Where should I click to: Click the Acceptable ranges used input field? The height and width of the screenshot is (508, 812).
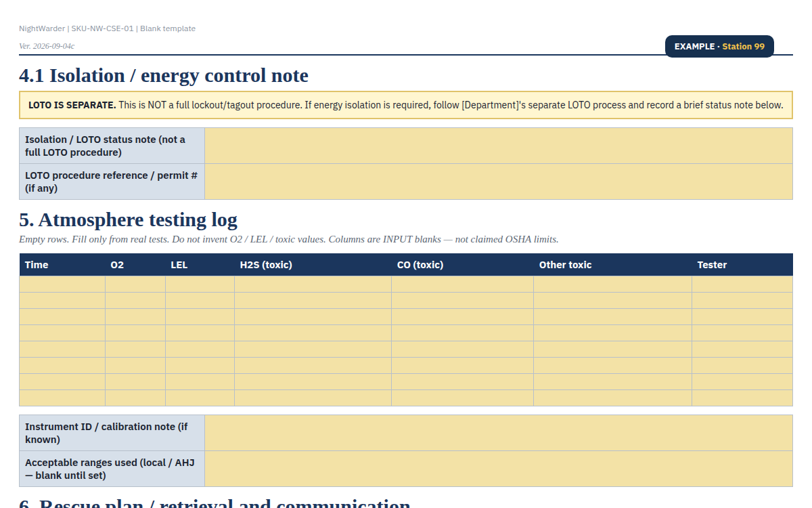(499, 469)
